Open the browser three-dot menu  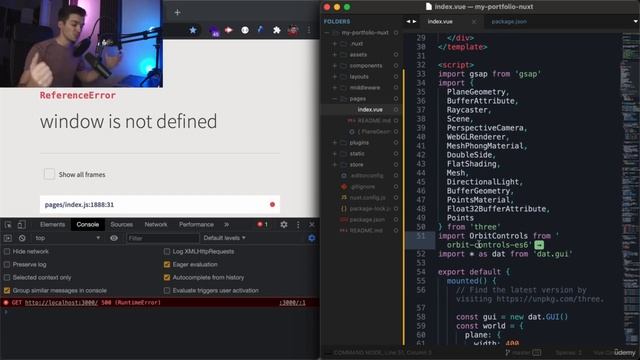click(x=309, y=30)
